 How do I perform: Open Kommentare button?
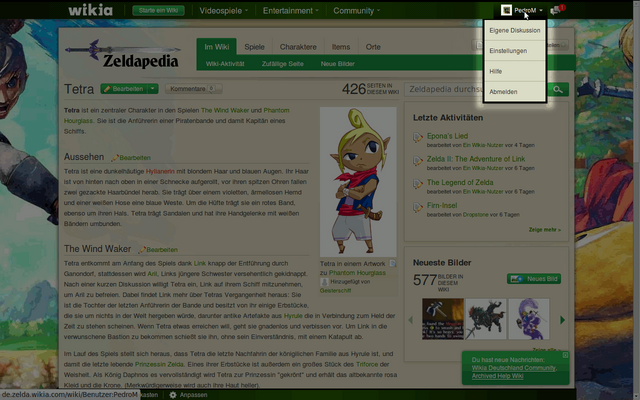click(x=193, y=89)
